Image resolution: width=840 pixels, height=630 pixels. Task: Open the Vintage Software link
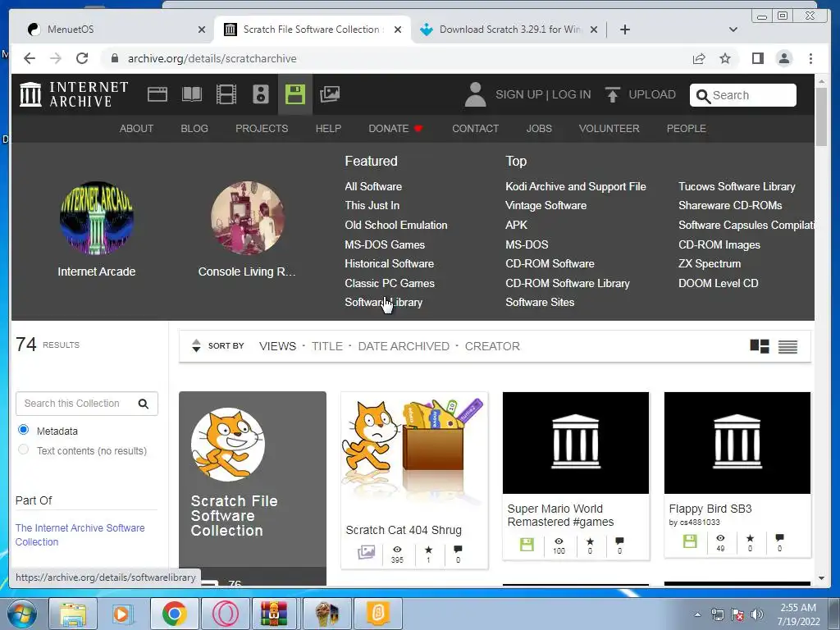pos(546,206)
